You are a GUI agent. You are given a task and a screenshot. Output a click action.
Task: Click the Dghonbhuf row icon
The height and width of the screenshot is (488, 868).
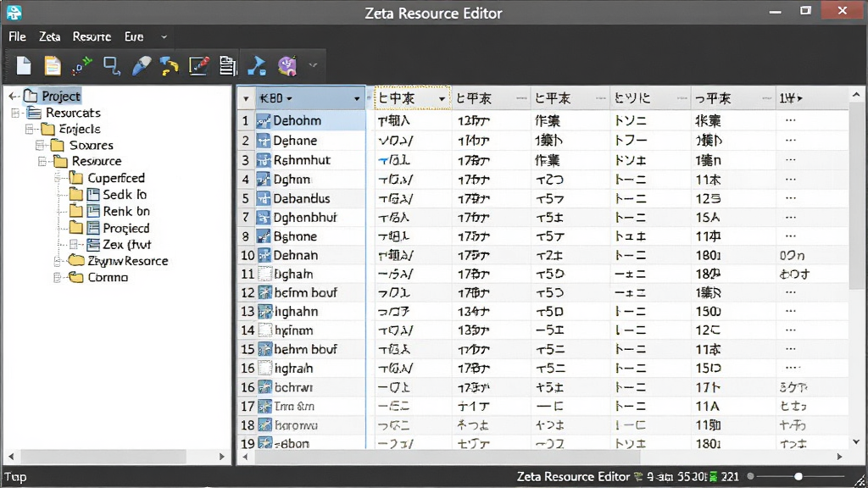(264, 218)
